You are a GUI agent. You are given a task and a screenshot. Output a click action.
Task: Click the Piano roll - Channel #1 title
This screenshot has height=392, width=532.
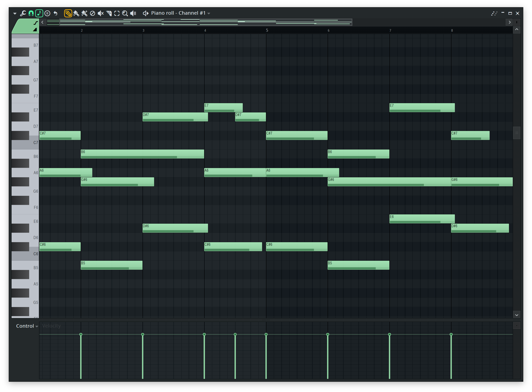178,13
